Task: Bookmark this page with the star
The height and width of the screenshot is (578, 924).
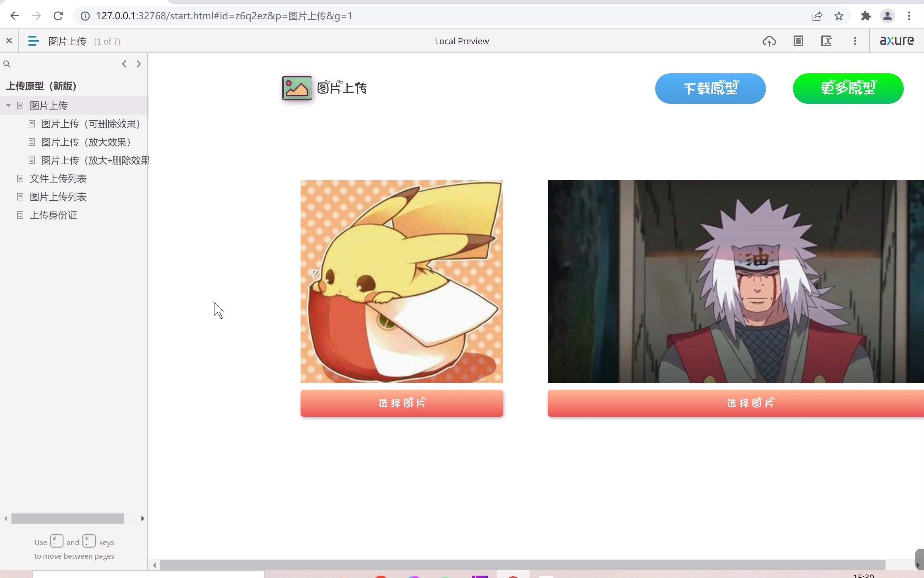Action: click(839, 16)
